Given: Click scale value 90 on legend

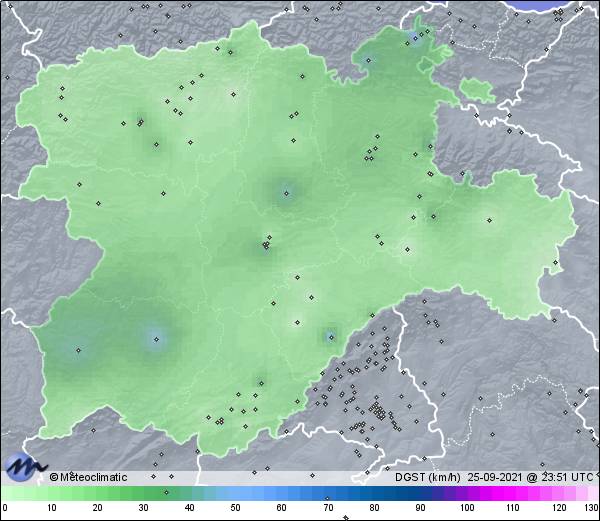Looking at the screenshot, I should pyautogui.click(x=420, y=508).
